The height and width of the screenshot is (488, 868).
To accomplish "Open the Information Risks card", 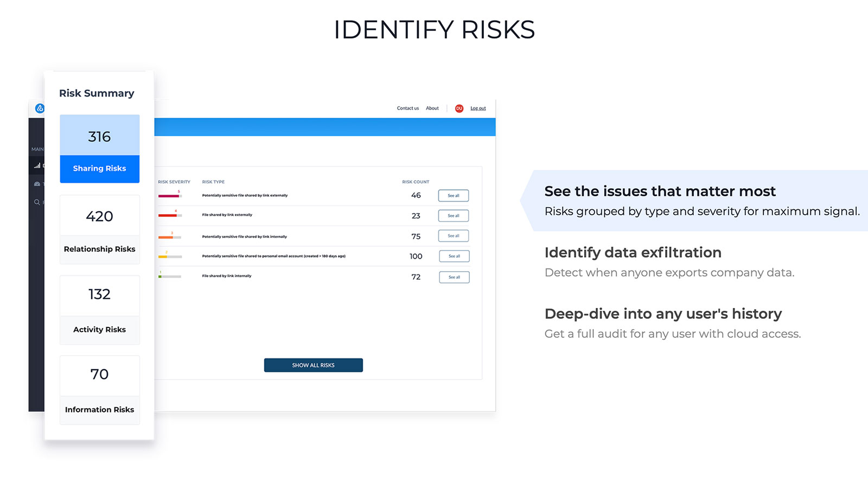I will pyautogui.click(x=100, y=390).
